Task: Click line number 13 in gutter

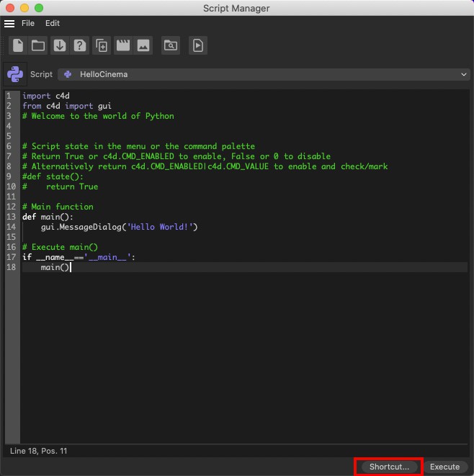Action: pyautogui.click(x=12, y=217)
